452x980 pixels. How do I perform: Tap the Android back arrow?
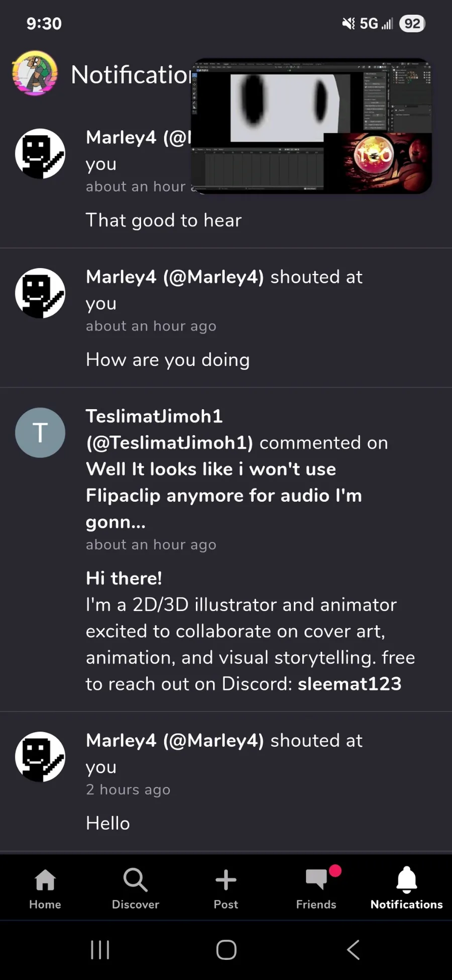click(354, 950)
